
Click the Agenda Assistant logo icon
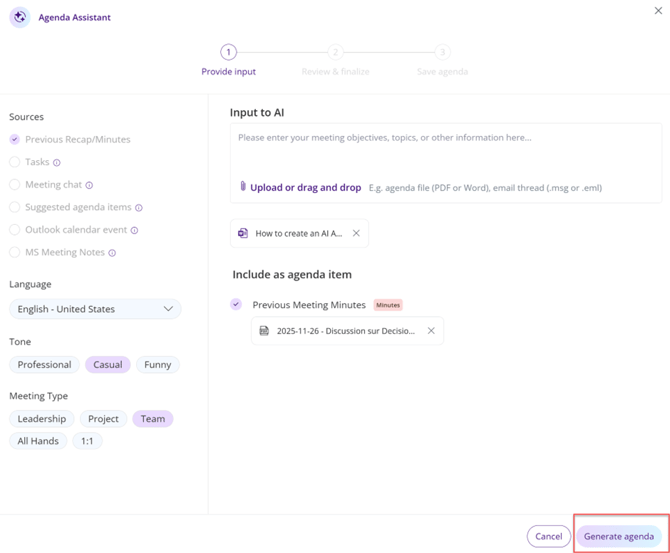click(19, 17)
